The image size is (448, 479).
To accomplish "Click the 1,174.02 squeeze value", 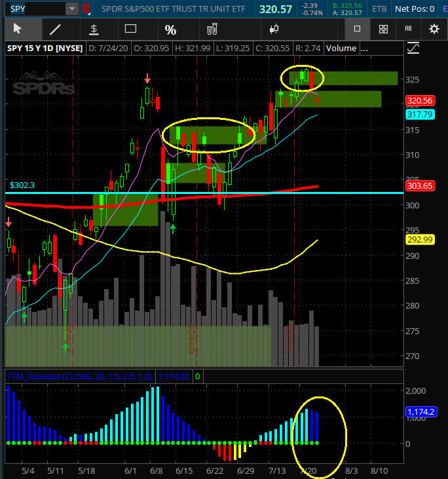I will click(173, 376).
